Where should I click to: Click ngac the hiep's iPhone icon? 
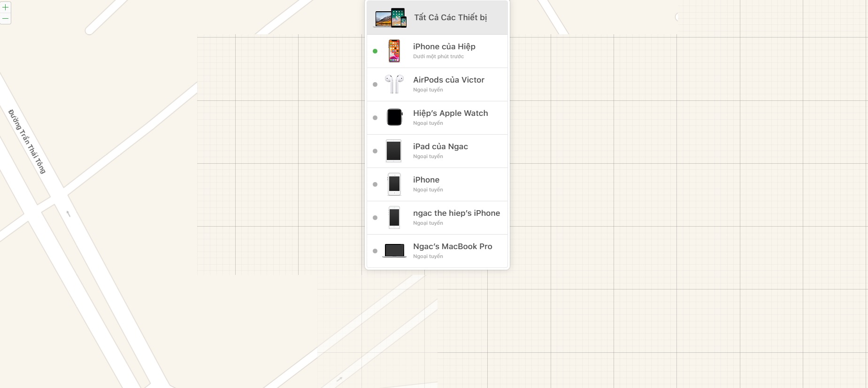[394, 218]
